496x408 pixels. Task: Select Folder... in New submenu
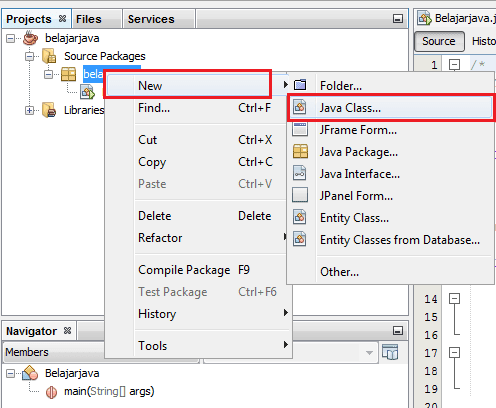tap(390, 86)
